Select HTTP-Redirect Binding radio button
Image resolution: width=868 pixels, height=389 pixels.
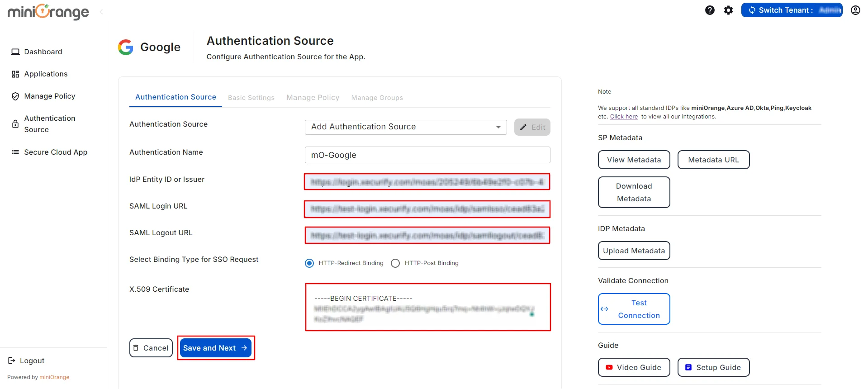(309, 263)
